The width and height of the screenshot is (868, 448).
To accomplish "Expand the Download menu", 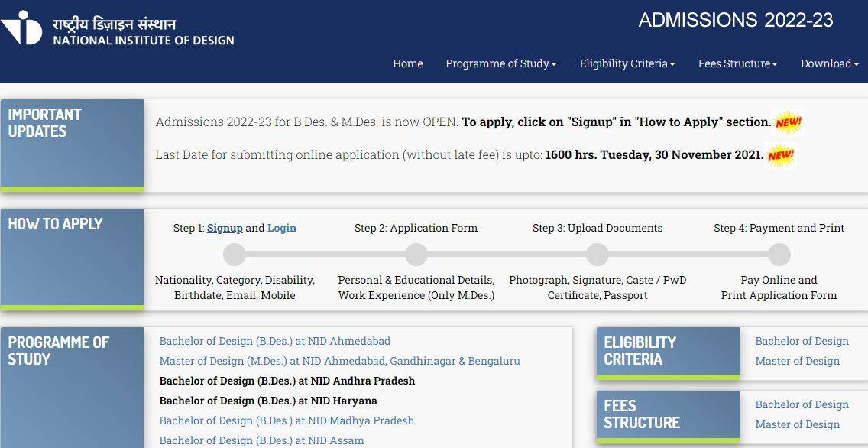I will coord(829,64).
